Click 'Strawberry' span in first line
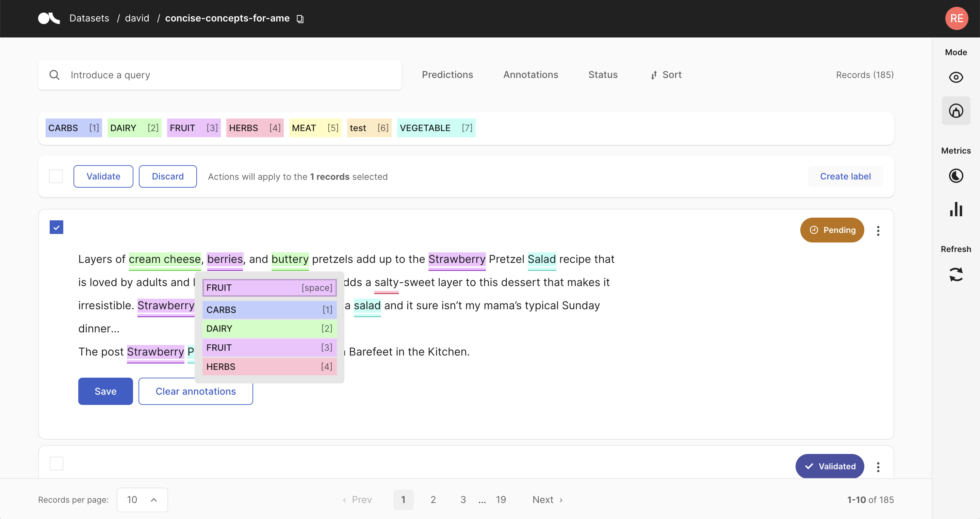The image size is (980, 519). click(x=457, y=259)
